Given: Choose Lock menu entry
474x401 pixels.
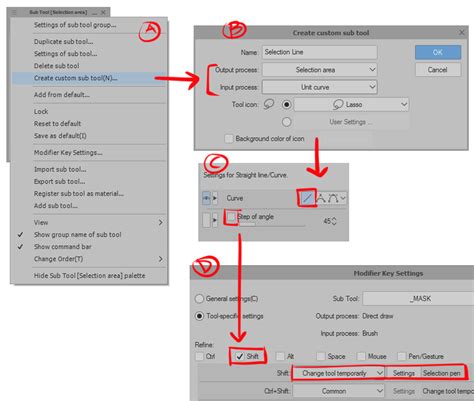Looking at the screenshot, I should pos(89,112).
